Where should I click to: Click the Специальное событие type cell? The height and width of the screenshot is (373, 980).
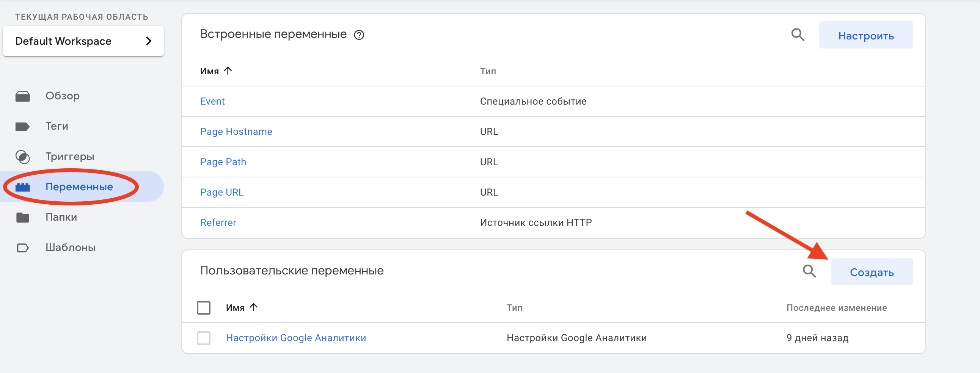[533, 101]
